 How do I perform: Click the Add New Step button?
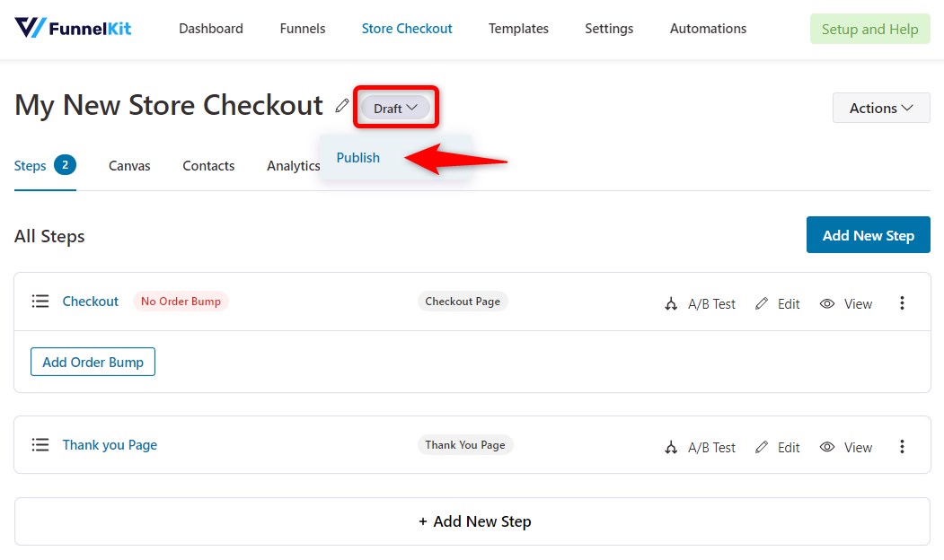pos(868,234)
